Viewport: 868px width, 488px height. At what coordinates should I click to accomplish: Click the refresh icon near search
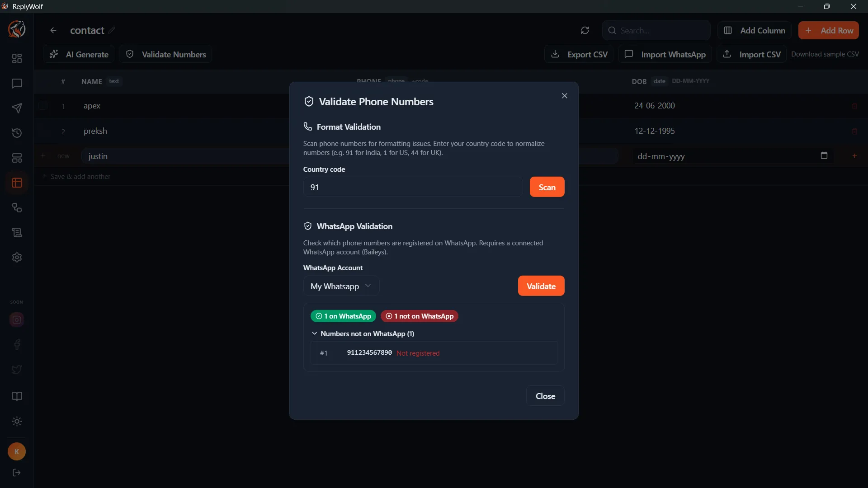point(585,30)
